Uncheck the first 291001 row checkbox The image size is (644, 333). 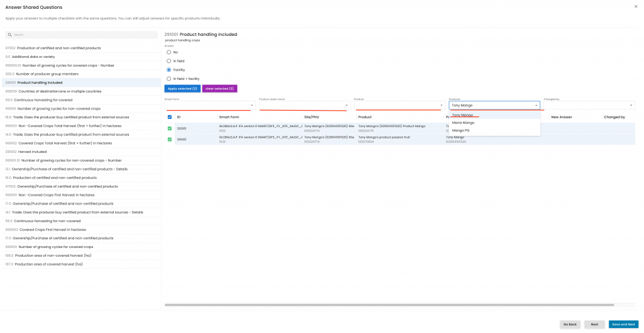[x=169, y=128]
